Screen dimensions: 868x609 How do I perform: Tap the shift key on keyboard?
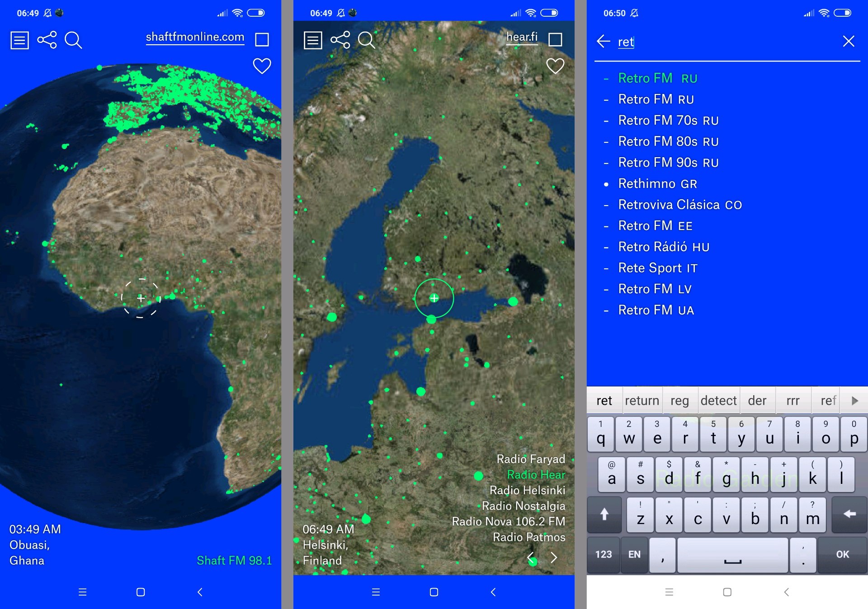(x=604, y=515)
